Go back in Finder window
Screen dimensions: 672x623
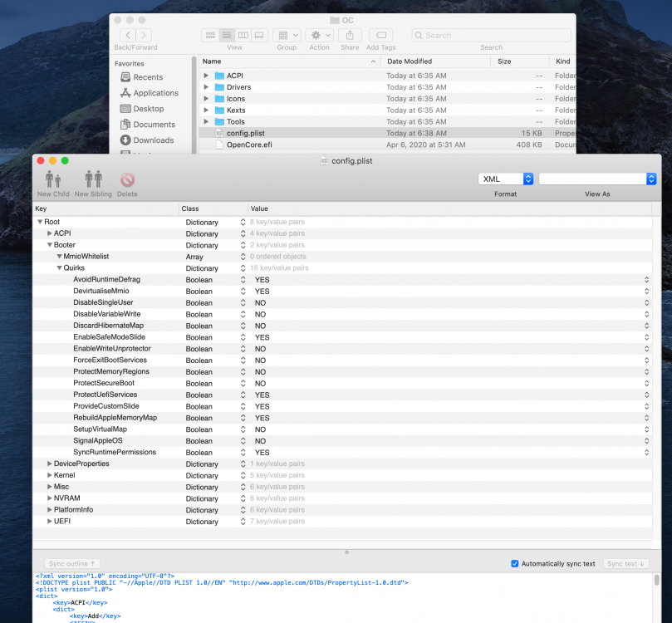(128, 35)
